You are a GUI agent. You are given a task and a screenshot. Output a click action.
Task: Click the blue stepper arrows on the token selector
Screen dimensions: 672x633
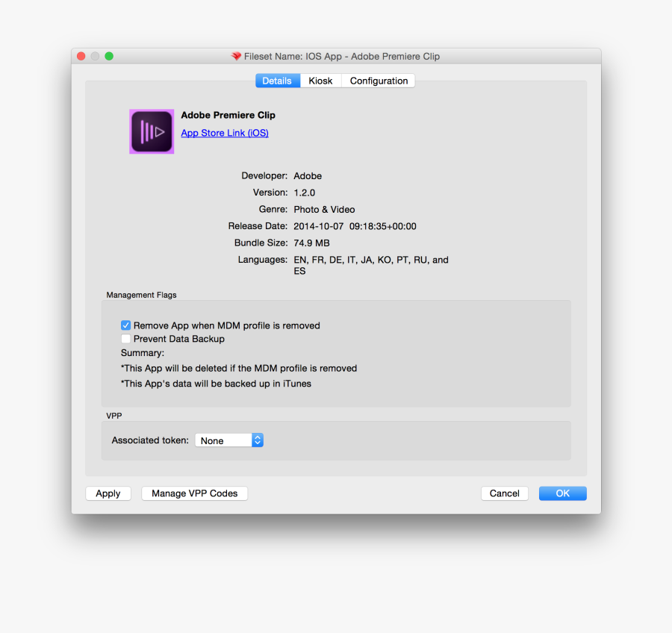(x=258, y=440)
